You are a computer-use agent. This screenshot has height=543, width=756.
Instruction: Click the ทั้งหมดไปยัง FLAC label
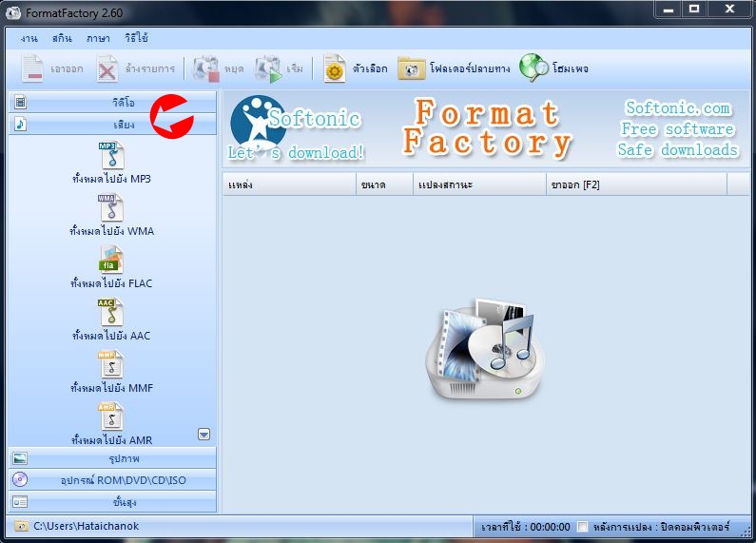click(x=111, y=283)
